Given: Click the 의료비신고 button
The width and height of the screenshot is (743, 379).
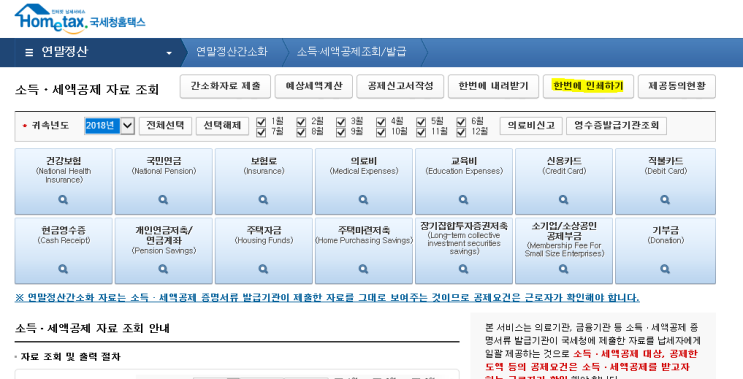Looking at the screenshot, I should (531, 126).
